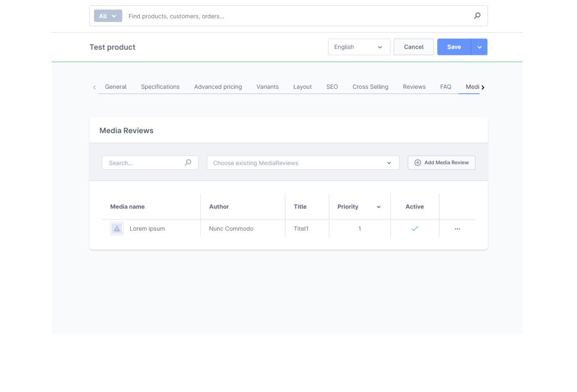
Task: Go to the Advanced pricing tab
Action: (x=218, y=87)
